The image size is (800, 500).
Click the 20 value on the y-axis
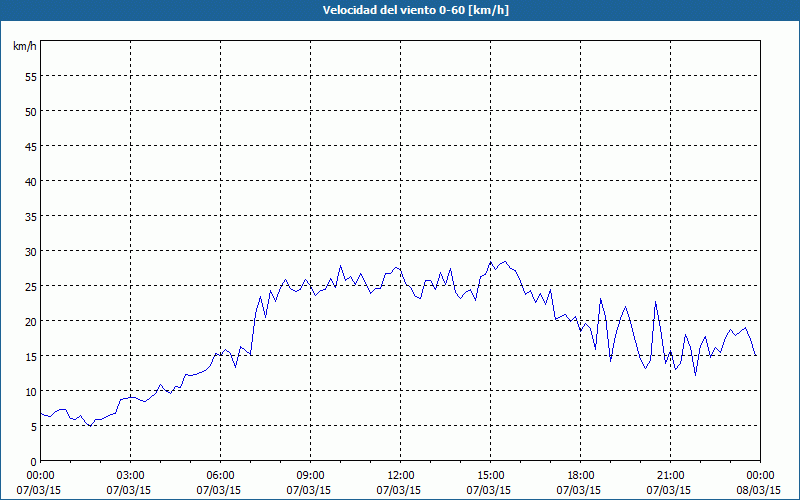[x=31, y=321]
